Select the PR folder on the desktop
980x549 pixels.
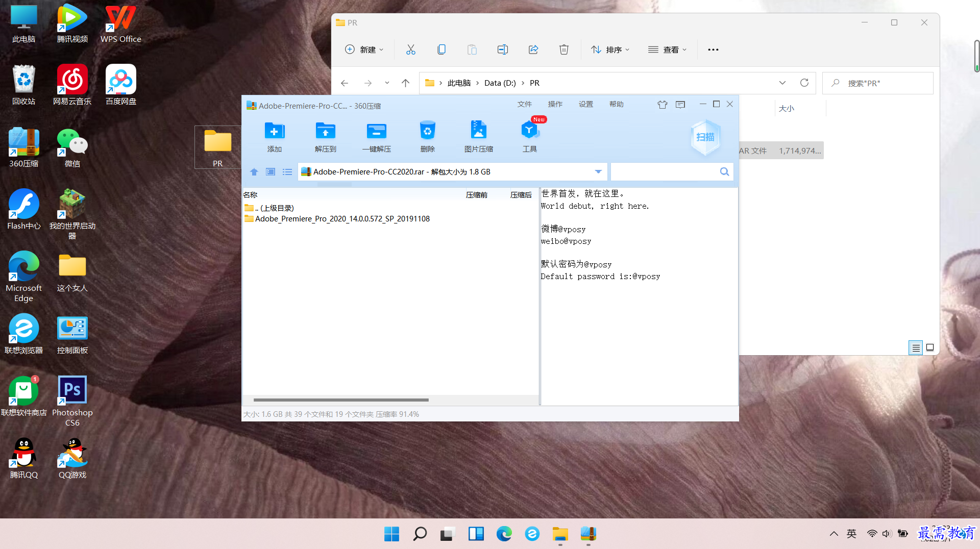218,147
